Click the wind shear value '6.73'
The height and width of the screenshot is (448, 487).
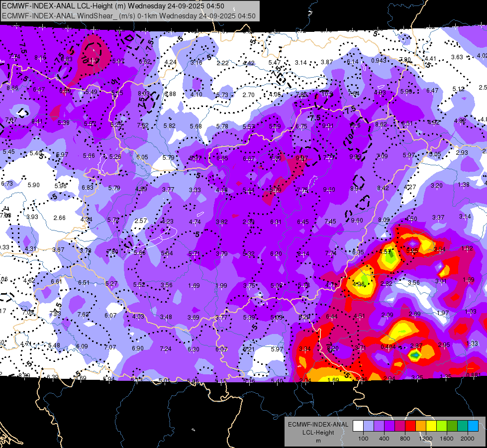coord(7,184)
